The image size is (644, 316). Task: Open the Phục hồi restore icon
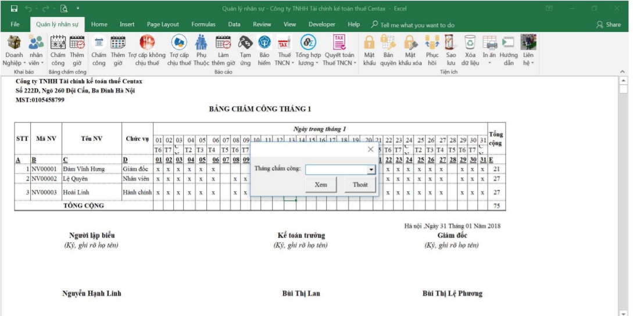[432, 43]
